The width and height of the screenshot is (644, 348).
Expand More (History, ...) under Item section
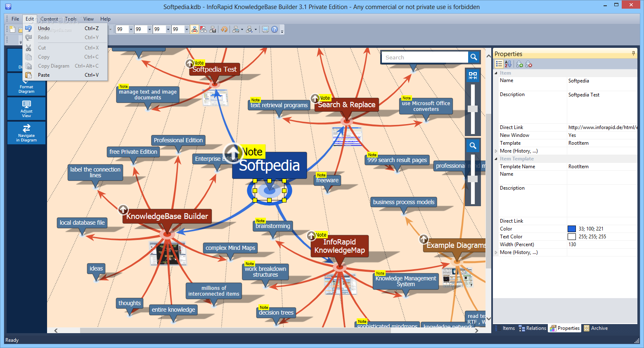(x=496, y=151)
